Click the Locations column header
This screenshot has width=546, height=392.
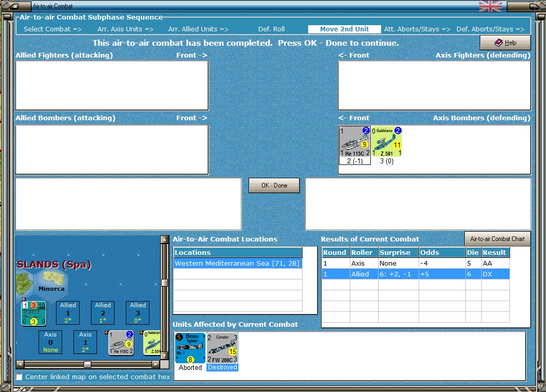click(238, 252)
